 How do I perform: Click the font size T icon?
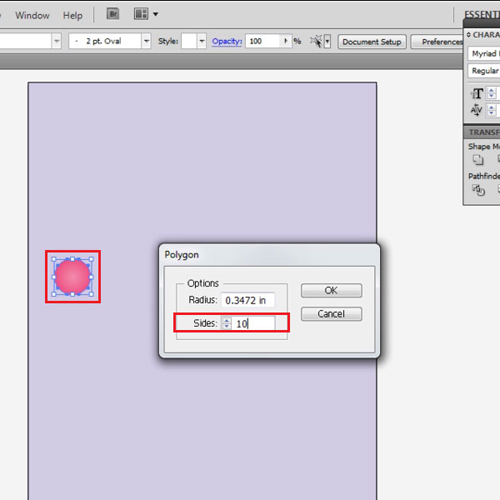477,94
